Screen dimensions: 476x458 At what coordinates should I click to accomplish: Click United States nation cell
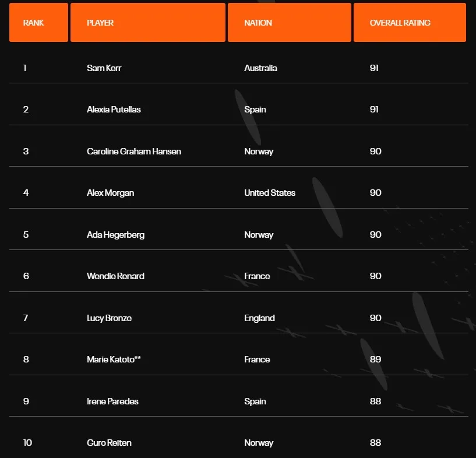pos(270,193)
